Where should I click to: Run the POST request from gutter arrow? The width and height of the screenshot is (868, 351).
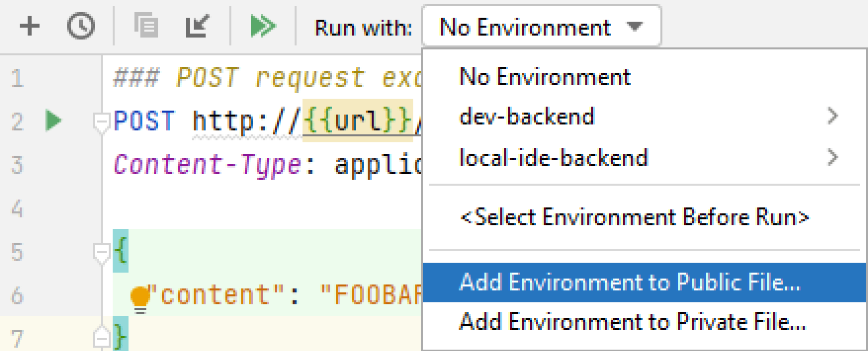[55, 121]
